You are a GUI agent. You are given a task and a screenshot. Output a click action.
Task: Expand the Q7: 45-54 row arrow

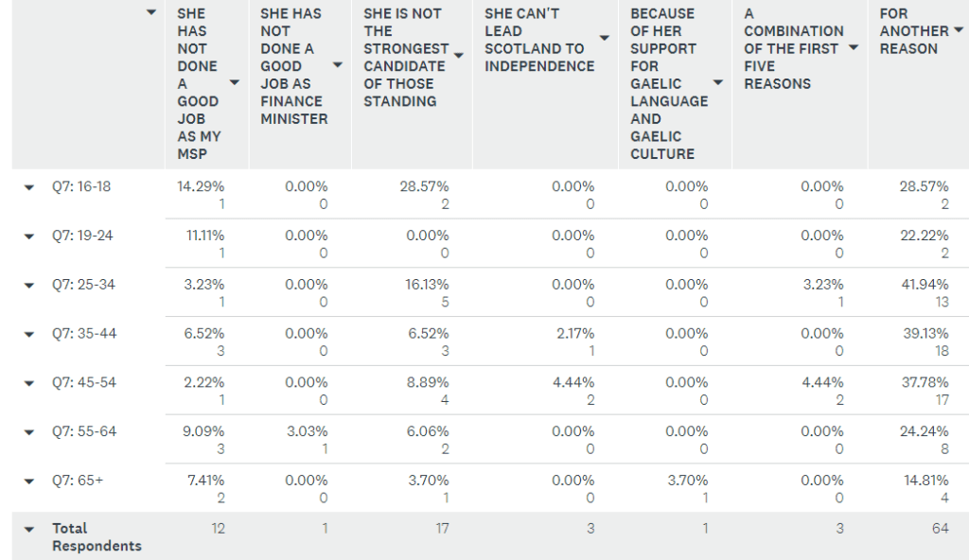coord(29,383)
